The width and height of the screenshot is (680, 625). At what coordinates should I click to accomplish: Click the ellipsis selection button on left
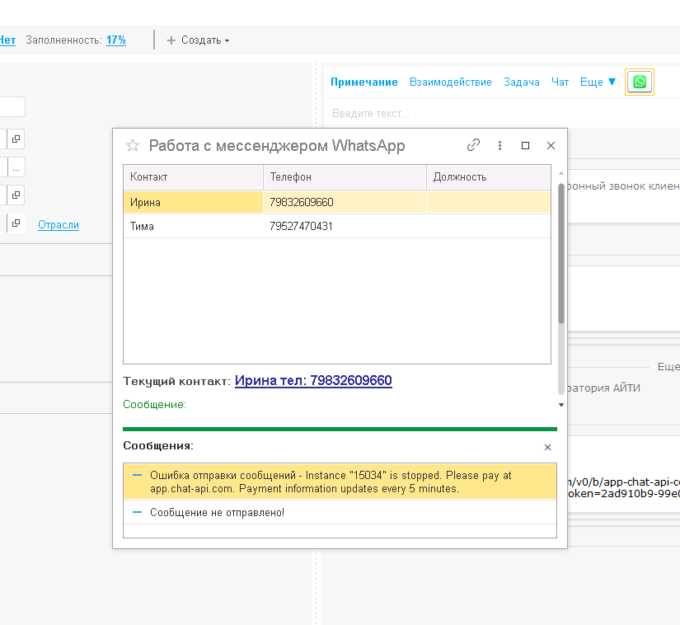click(16, 167)
